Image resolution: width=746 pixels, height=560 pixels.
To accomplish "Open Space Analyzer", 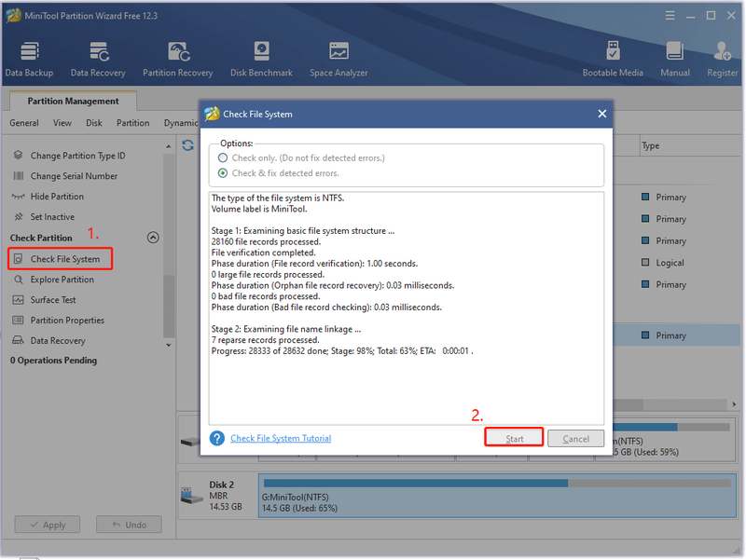I will pyautogui.click(x=338, y=59).
